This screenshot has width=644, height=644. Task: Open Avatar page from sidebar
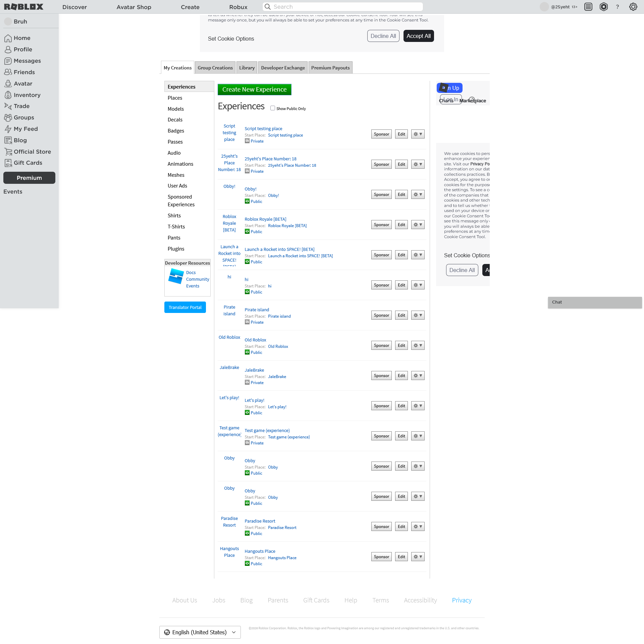(x=23, y=84)
